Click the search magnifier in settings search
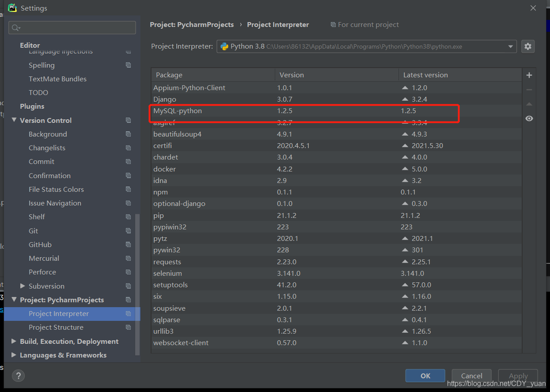The image size is (550, 392). coord(15,28)
